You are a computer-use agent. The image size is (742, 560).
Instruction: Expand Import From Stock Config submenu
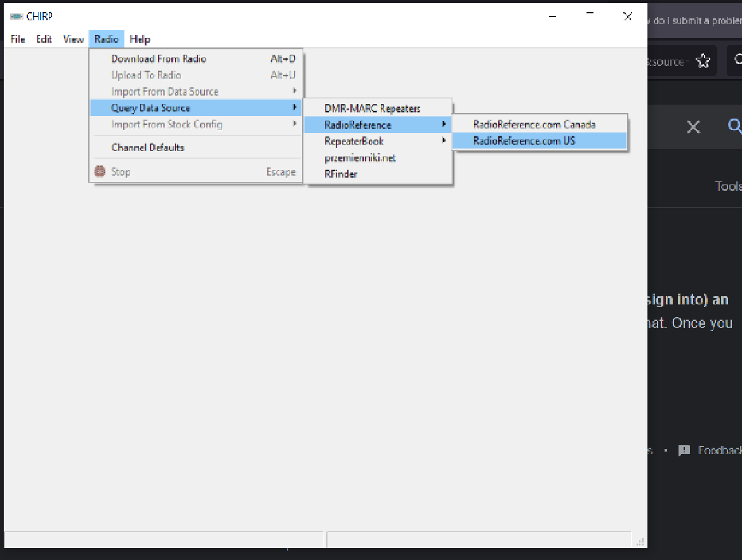click(196, 124)
